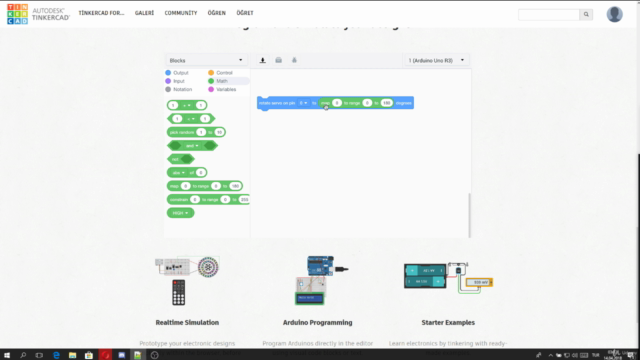Open Microsoft Edge from the taskbar
The image size is (640, 360).
(x=56, y=355)
